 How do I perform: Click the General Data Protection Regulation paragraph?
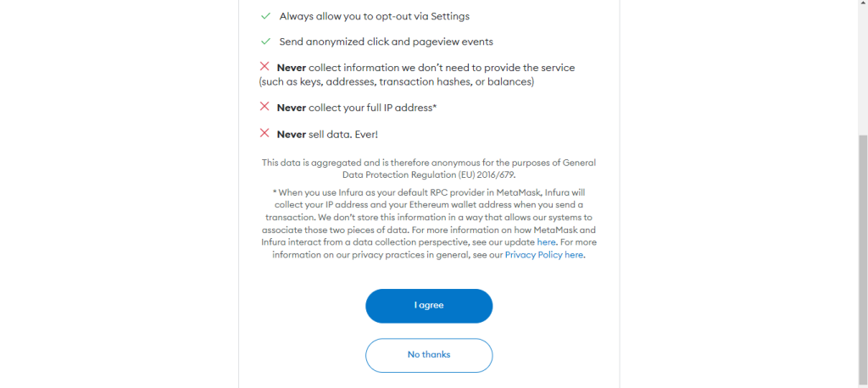coord(429,169)
